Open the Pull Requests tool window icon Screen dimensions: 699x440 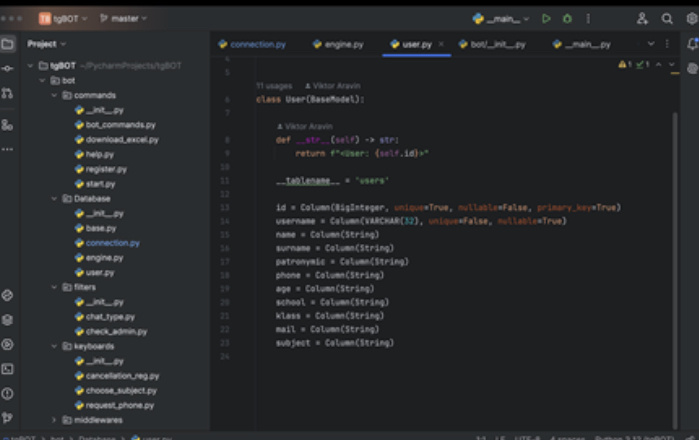8,93
